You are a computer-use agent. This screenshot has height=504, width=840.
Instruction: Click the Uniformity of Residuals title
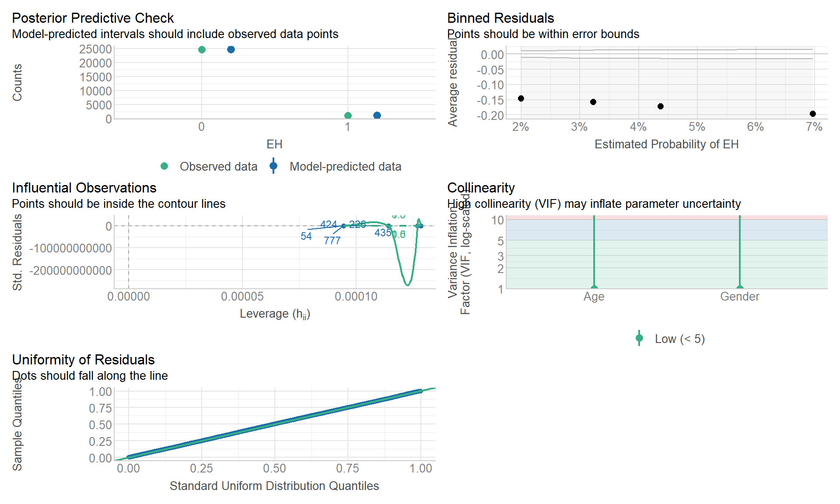pyautogui.click(x=83, y=360)
